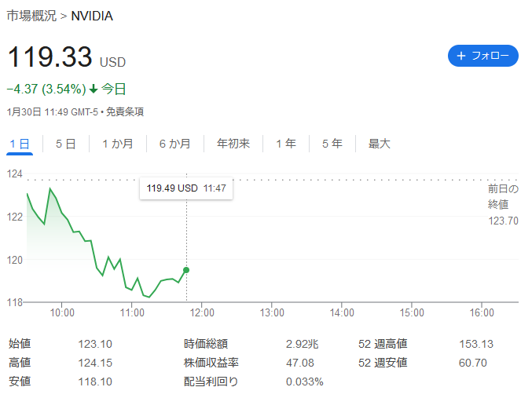Click the 前日の終値 123.70 label

point(503,205)
